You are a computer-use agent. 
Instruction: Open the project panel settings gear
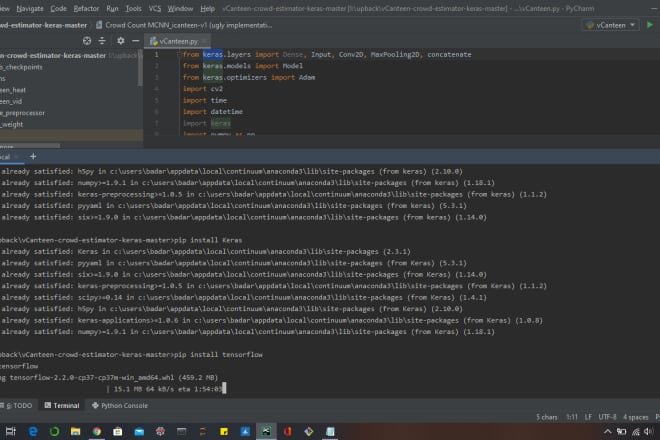coord(121,41)
